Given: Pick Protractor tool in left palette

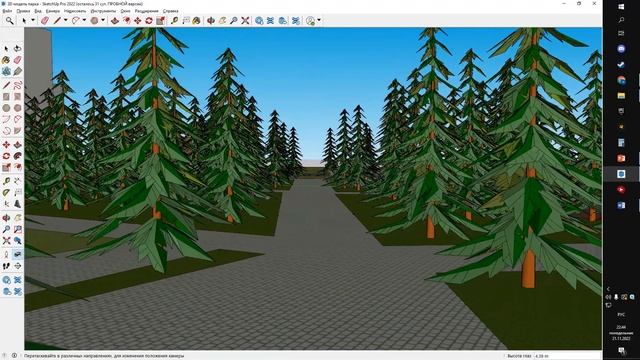Looking at the screenshot, I should (x=6, y=192).
